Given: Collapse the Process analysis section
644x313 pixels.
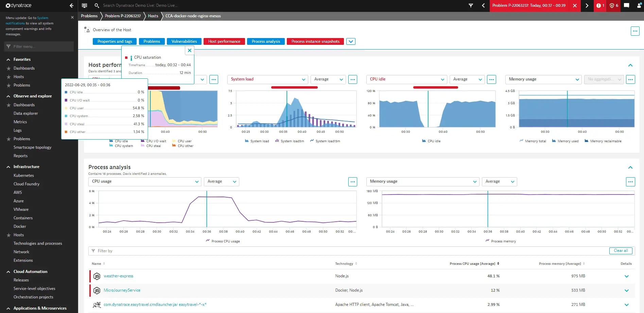Looking at the screenshot, I should pos(630,167).
